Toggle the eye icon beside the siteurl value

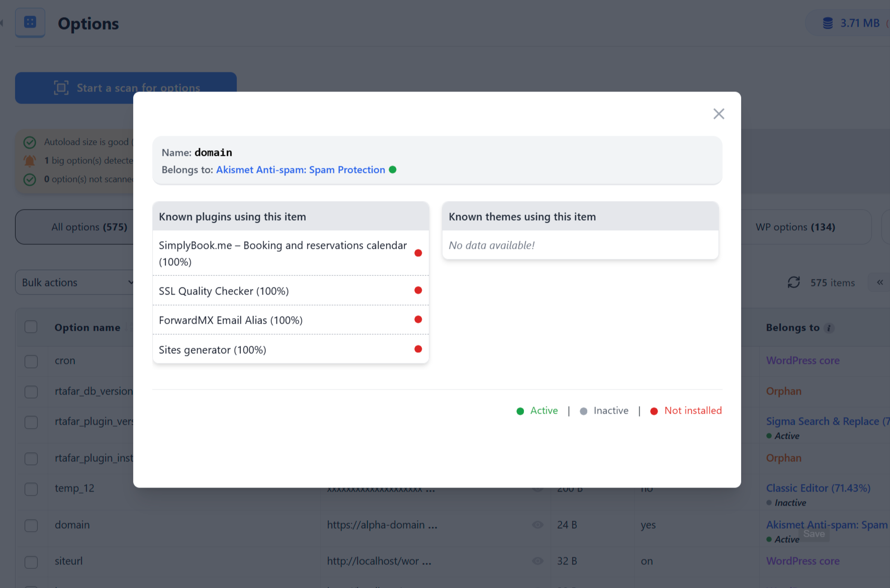(537, 561)
